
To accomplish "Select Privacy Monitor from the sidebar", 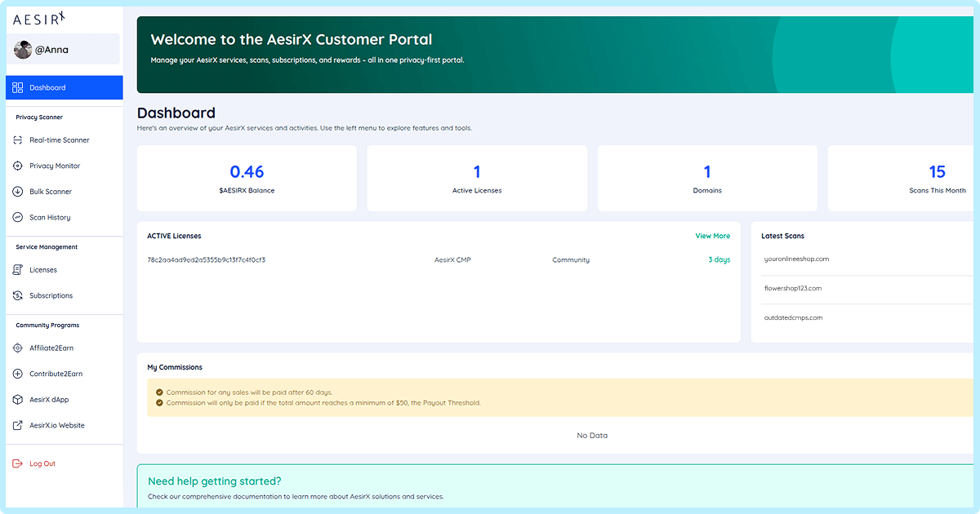I will pos(55,166).
